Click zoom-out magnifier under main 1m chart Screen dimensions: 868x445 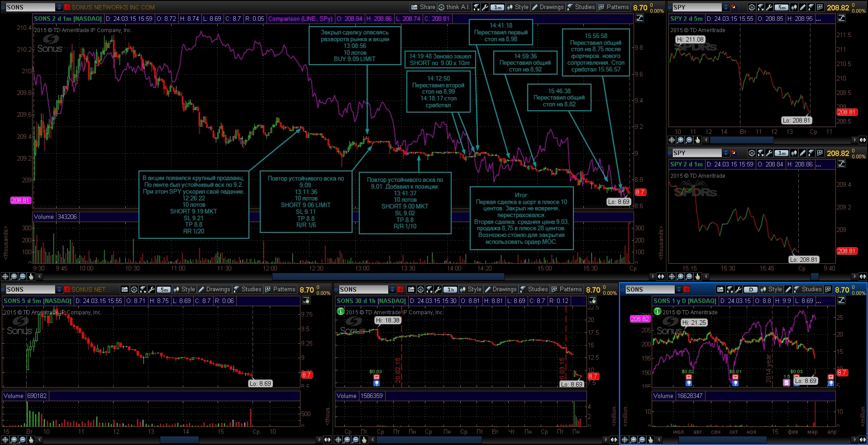[23, 276]
